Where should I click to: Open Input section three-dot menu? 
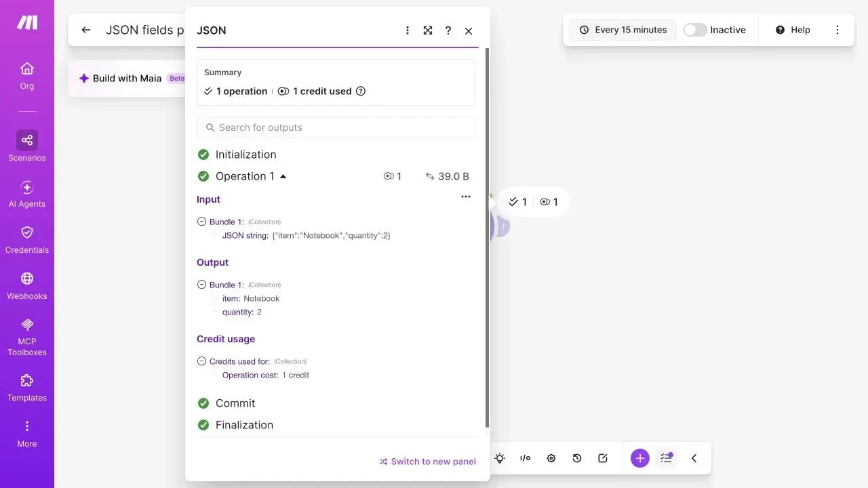pos(466,197)
